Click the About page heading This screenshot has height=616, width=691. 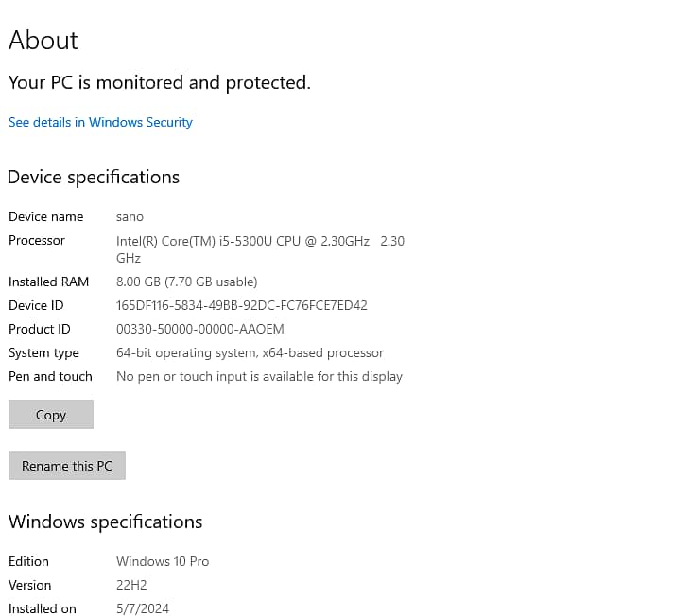tap(43, 41)
